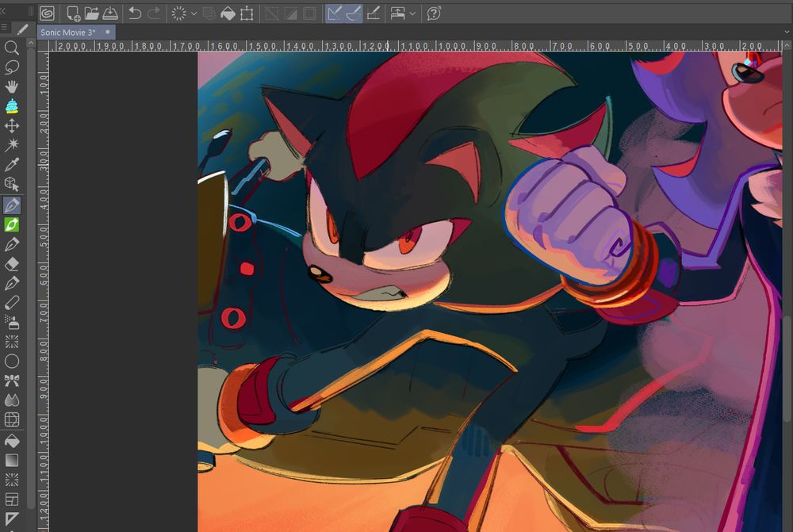
Task: Collapse the tool palette with double-arrow
Action: point(2,10)
